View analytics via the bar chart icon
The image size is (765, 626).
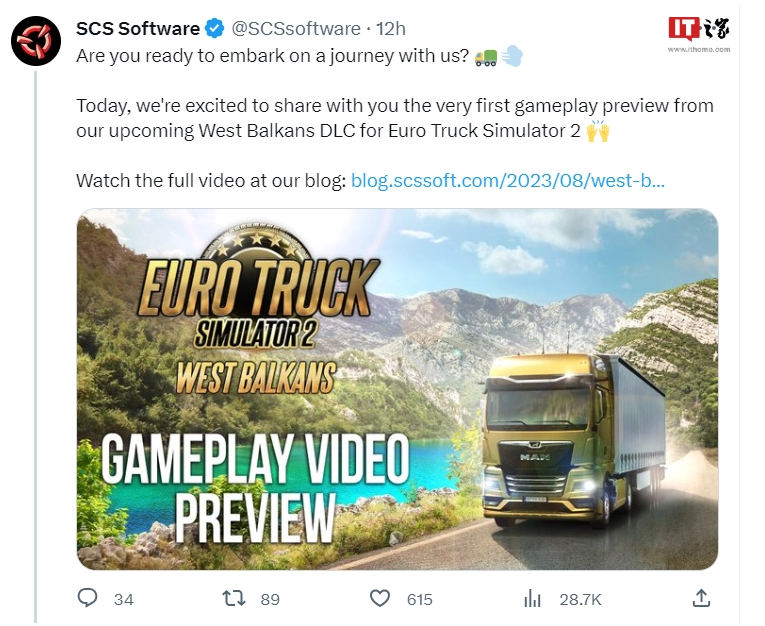pyautogui.click(x=532, y=598)
